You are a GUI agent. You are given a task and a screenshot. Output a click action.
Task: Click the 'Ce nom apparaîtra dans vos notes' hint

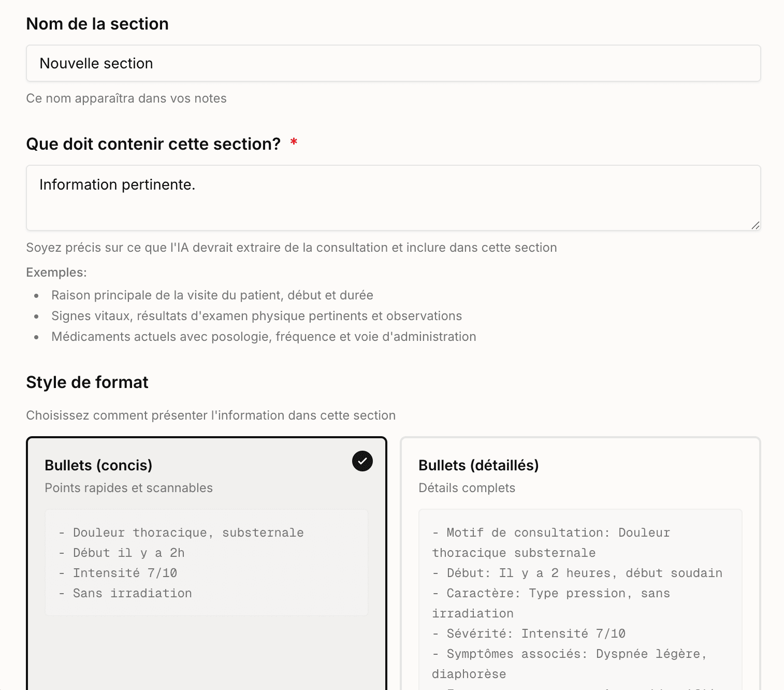tap(126, 98)
